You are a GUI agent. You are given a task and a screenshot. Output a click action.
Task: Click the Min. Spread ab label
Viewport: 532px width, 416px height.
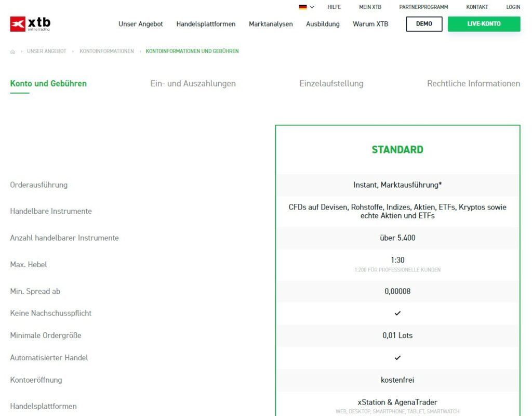[35, 291]
